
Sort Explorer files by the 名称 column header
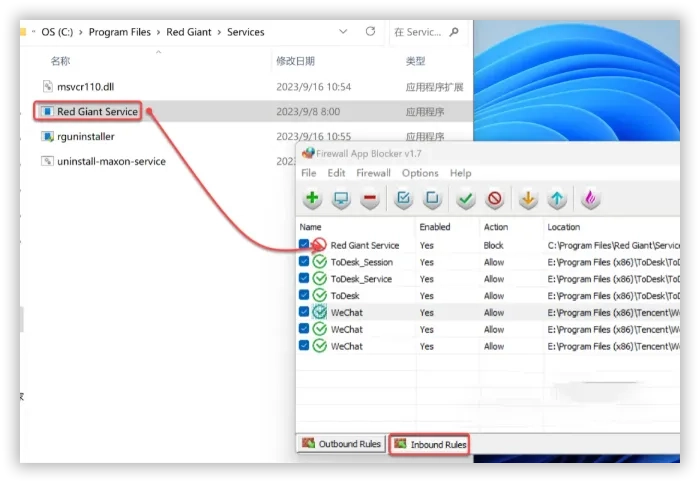[x=60, y=61]
